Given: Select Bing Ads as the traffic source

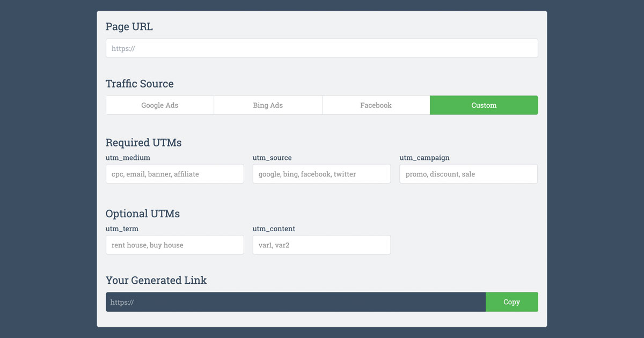Looking at the screenshot, I should (x=268, y=105).
